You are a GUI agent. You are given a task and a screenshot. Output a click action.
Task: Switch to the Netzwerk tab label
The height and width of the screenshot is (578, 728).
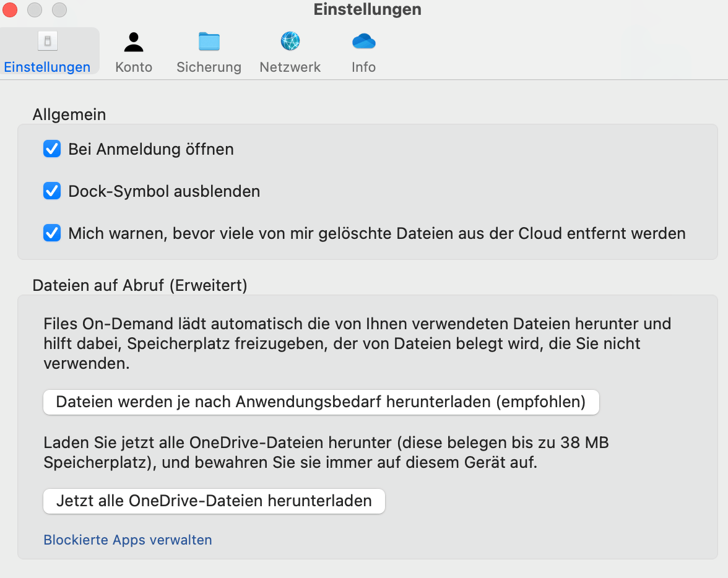290,67
